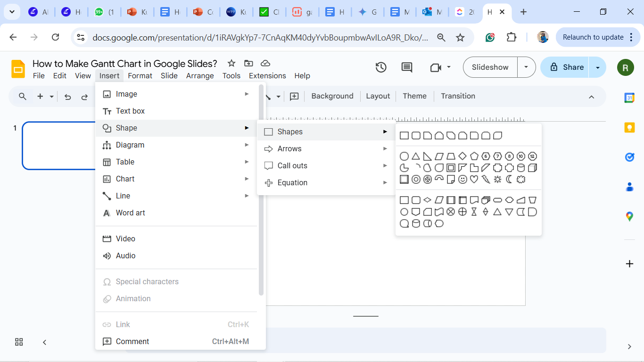Viewport: 644px width, 362px height.
Task: Open the Share options dropdown arrow
Action: tap(598, 67)
